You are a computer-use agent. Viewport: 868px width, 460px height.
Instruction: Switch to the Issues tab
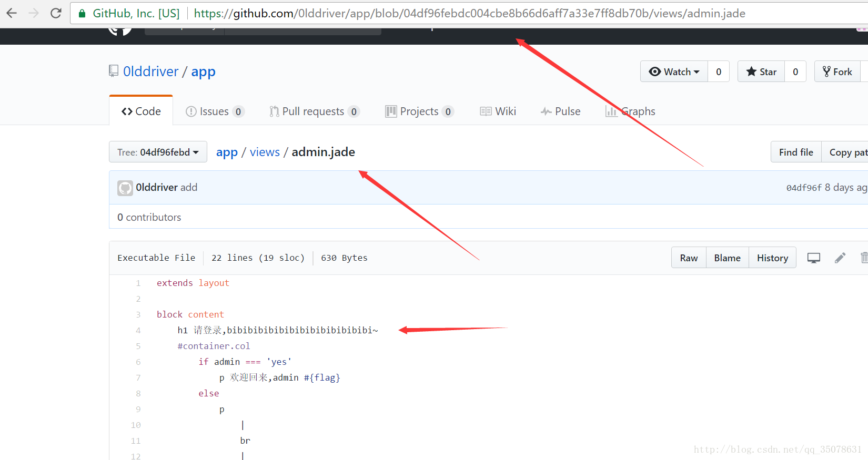click(x=215, y=111)
